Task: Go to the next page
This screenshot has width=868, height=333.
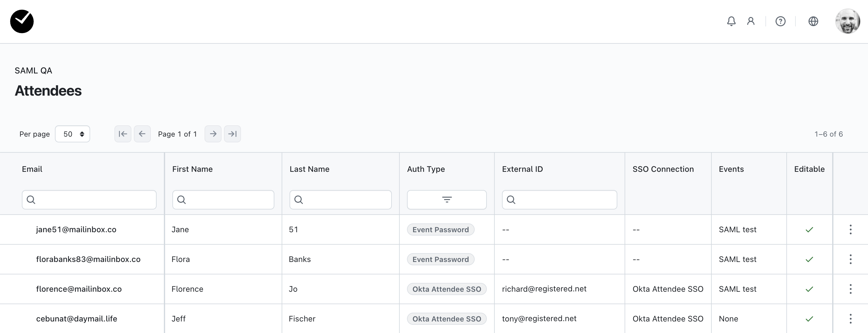Action: click(x=213, y=134)
